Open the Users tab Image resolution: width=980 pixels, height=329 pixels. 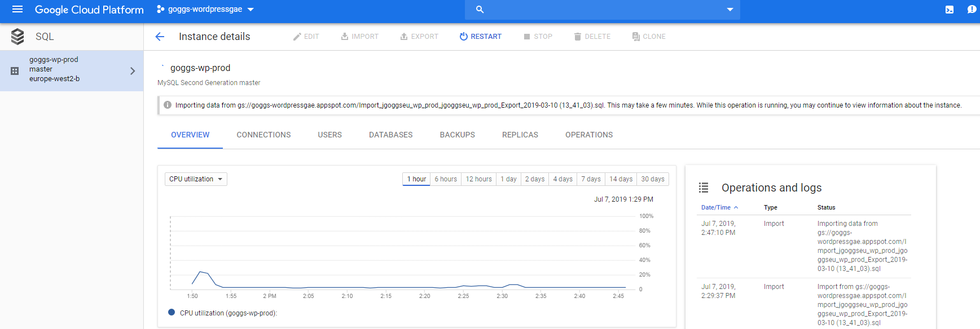330,135
